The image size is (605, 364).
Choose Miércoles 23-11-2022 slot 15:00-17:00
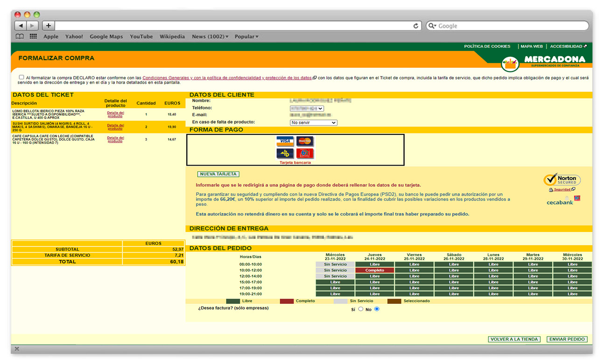click(x=335, y=282)
